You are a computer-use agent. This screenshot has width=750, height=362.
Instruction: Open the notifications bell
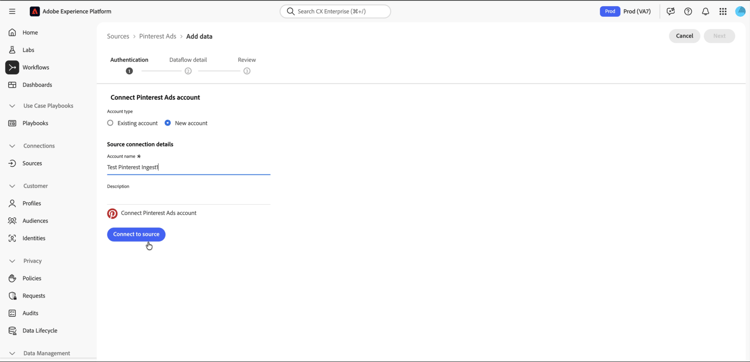pos(706,11)
